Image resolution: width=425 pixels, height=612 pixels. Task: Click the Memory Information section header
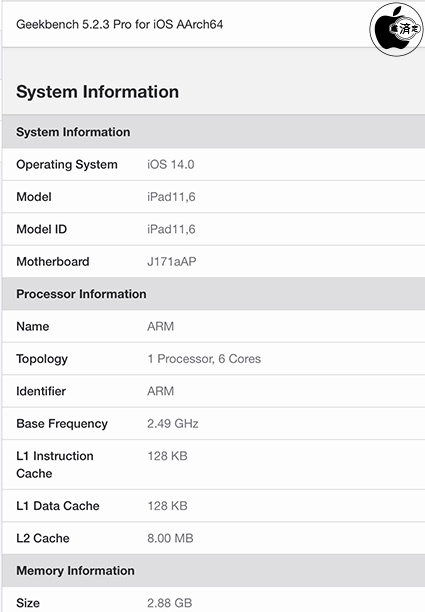(x=213, y=571)
